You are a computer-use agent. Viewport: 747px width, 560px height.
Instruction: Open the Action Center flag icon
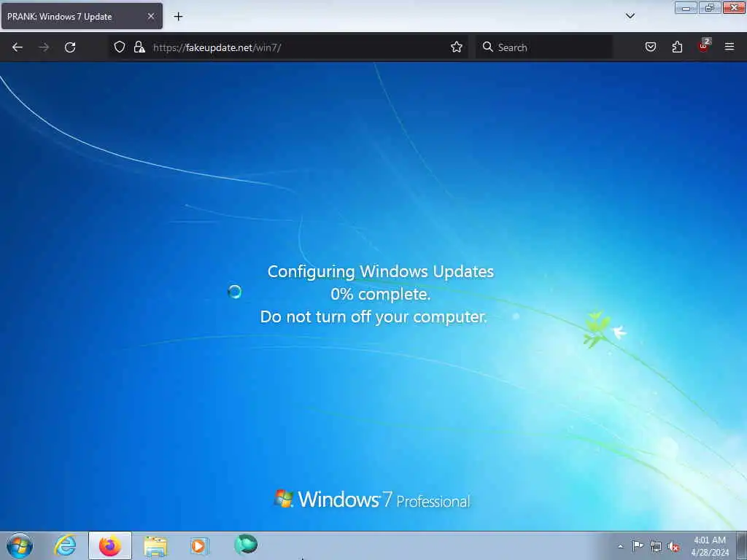pyautogui.click(x=638, y=546)
